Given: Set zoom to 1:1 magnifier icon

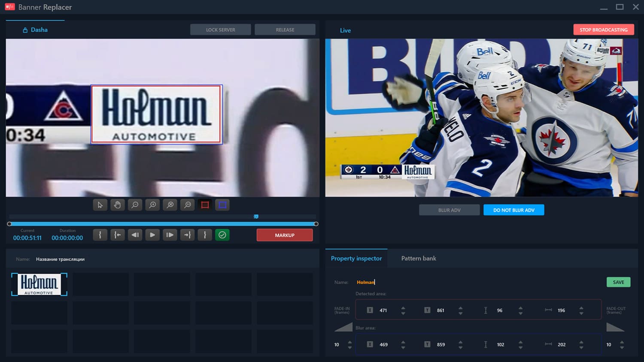Looking at the screenshot, I should click(188, 205).
